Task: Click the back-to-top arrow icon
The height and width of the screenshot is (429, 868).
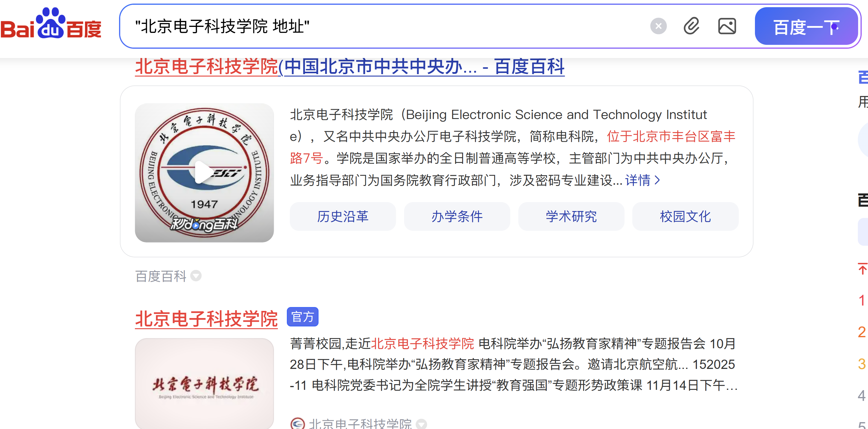Action: click(x=862, y=269)
